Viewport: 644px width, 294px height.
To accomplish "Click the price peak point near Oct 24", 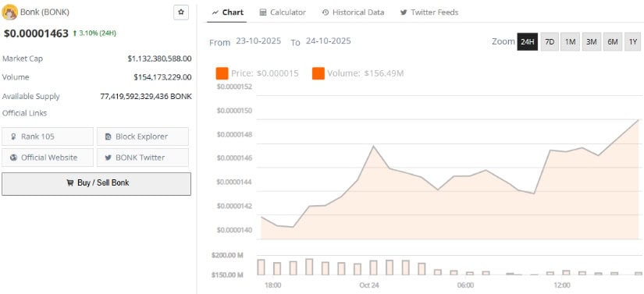I will pyautogui.click(x=373, y=146).
